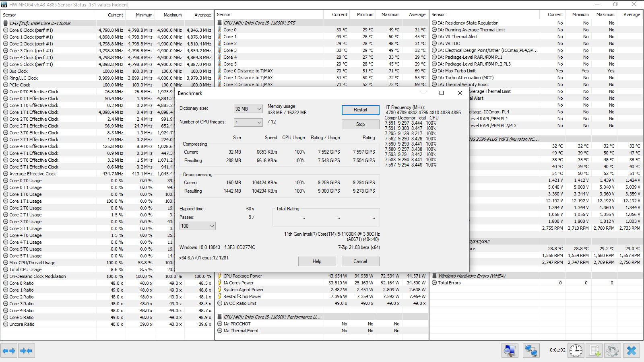Open the system summary monitor-and-magnifier icon
This screenshot has height=362, width=644.
pos(510,351)
